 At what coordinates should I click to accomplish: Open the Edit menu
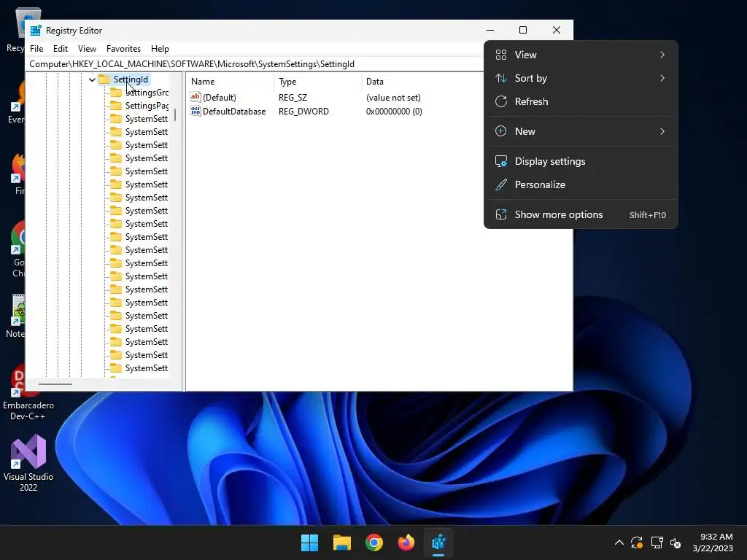[61, 49]
